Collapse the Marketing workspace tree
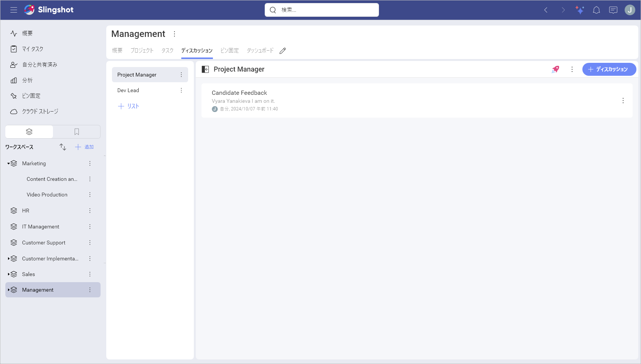The height and width of the screenshot is (364, 641). point(8,163)
